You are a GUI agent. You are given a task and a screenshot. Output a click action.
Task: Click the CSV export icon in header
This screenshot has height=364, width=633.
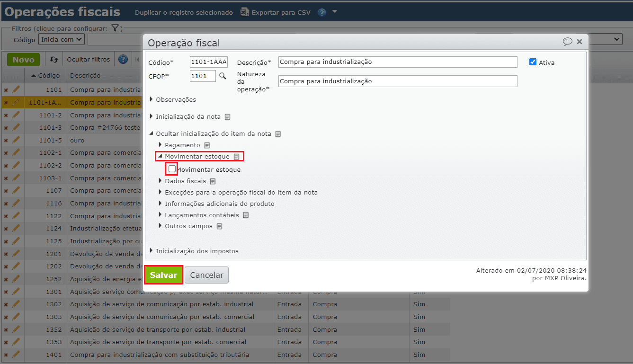coord(245,12)
